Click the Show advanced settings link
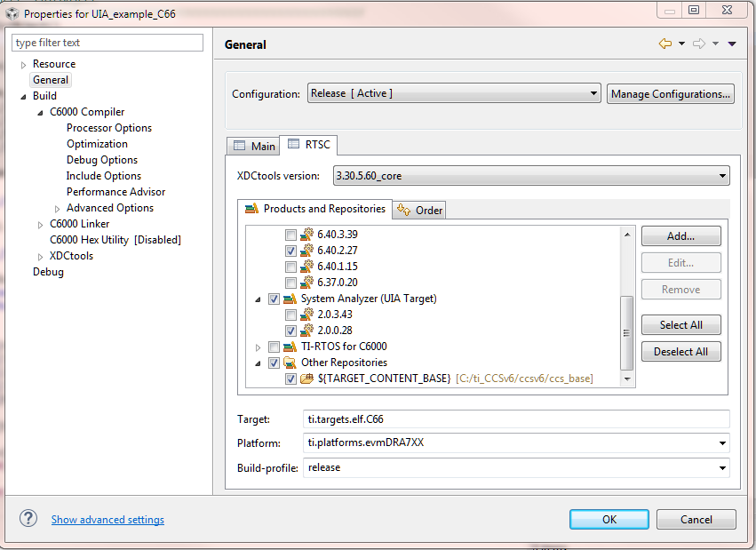Viewport: 756px width, 550px height. click(x=107, y=519)
